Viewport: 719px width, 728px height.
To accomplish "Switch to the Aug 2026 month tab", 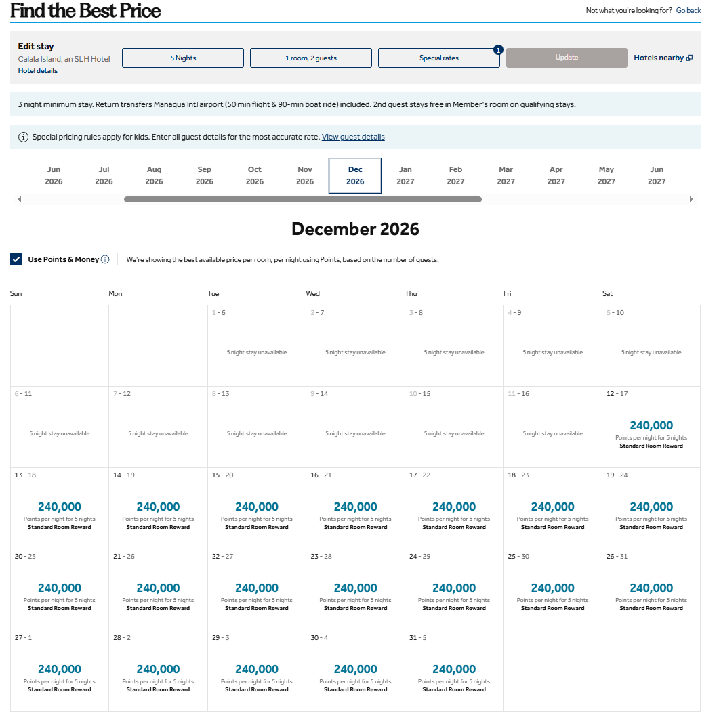I will click(x=154, y=175).
